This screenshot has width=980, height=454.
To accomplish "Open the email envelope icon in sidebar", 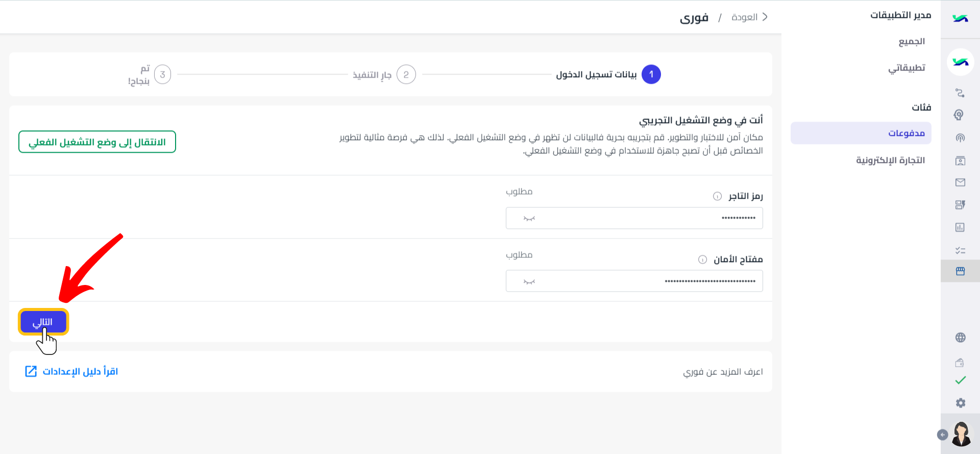I will tap(960, 182).
